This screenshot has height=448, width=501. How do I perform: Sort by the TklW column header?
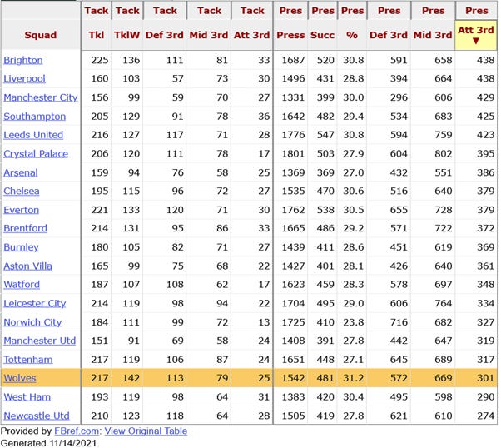coord(126,35)
